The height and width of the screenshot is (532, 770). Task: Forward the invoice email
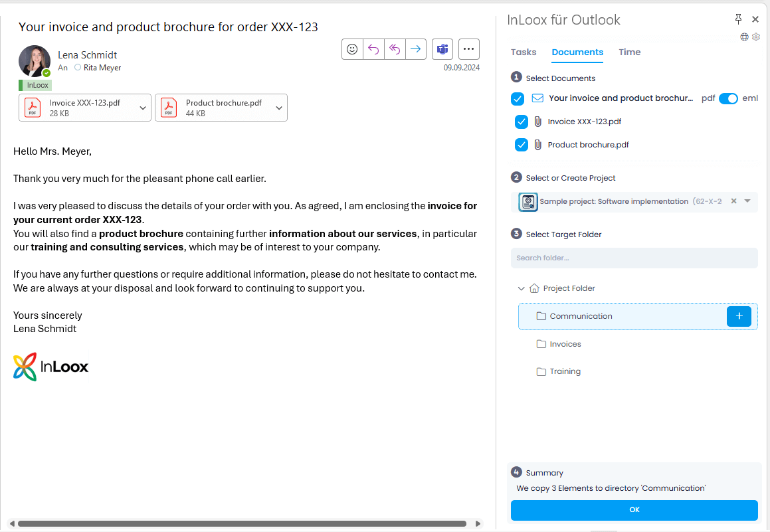click(x=416, y=48)
